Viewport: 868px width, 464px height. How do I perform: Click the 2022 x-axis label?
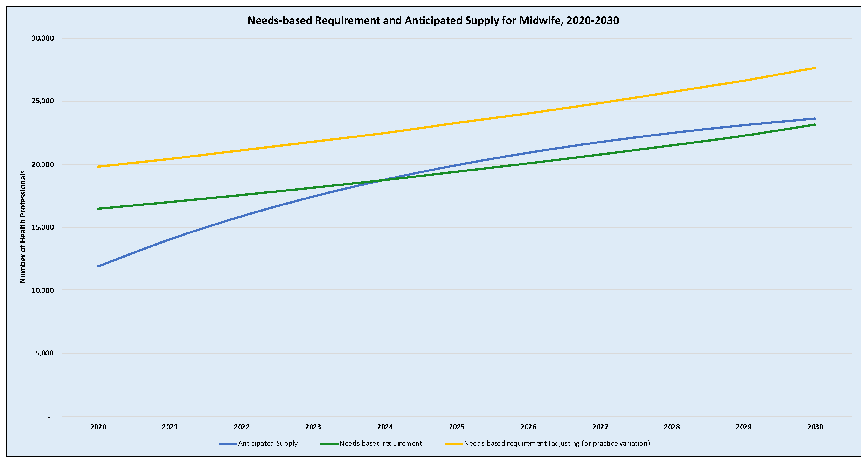coord(242,427)
